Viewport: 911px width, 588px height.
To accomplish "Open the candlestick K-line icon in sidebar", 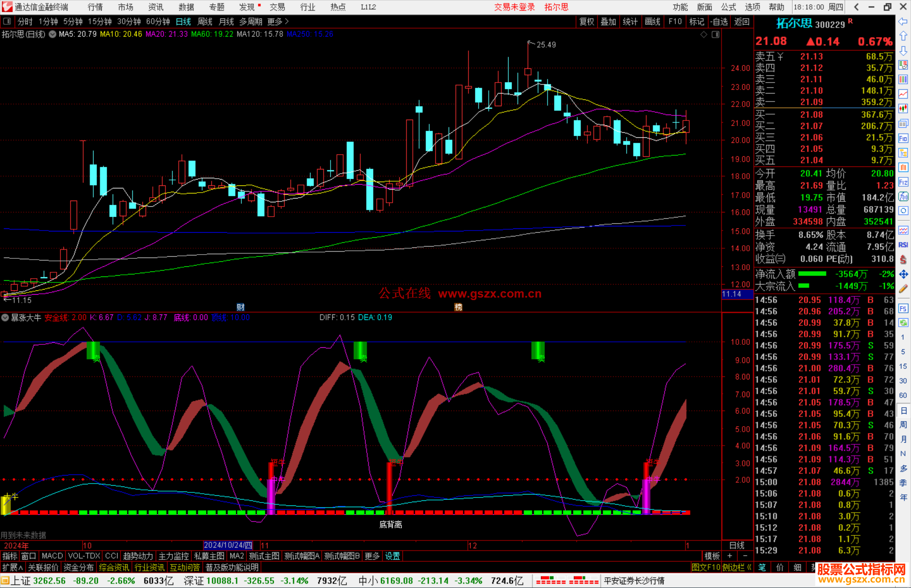I will tap(903, 109).
